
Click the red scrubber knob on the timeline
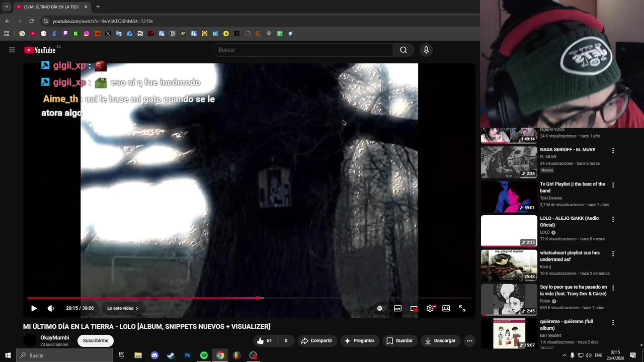point(258,298)
